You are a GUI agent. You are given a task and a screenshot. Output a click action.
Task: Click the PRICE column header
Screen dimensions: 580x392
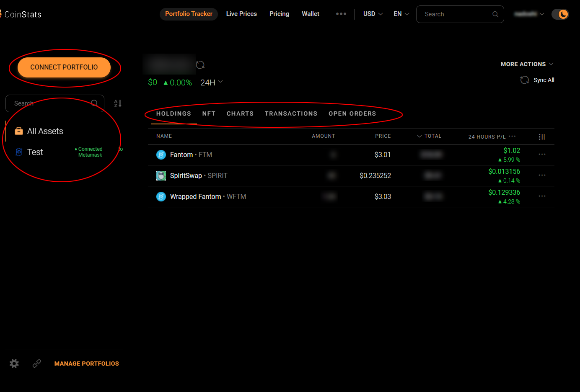point(383,136)
